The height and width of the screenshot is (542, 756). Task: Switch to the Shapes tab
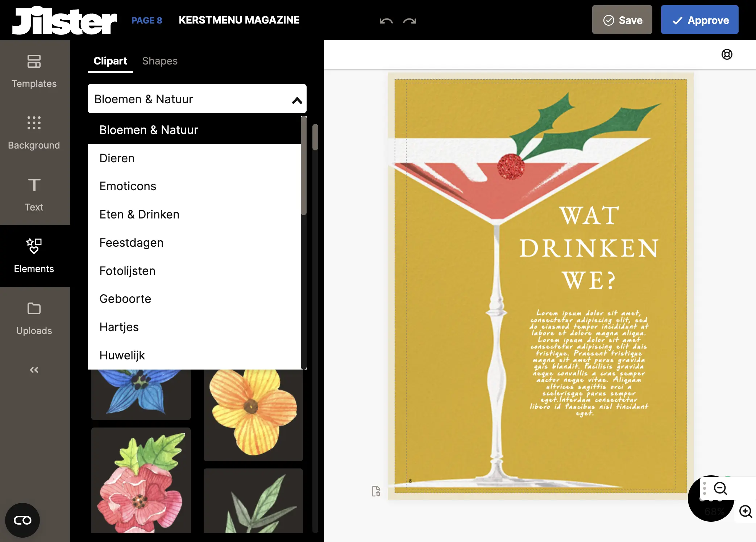click(160, 61)
